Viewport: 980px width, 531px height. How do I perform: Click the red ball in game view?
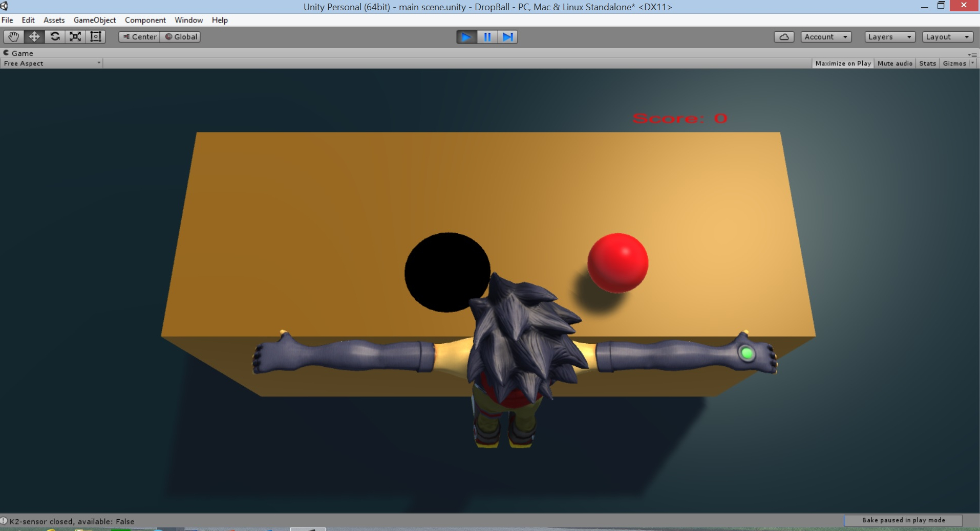click(x=617, y=263)
